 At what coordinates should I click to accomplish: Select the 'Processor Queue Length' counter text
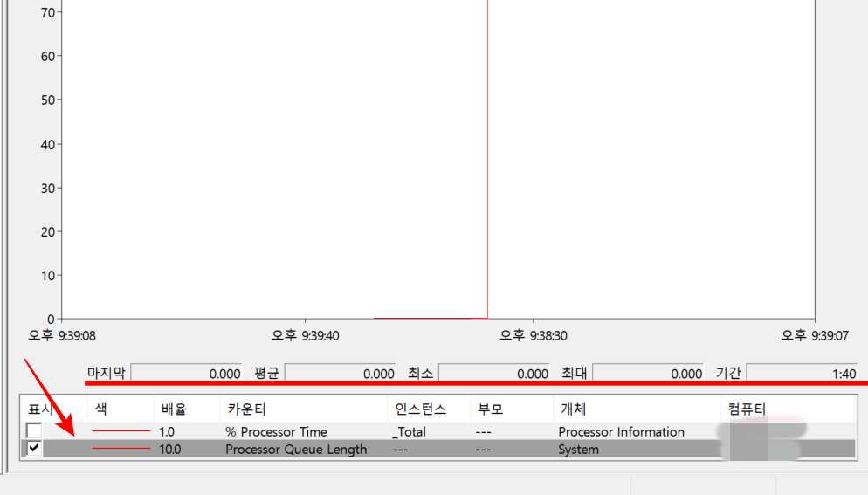pos(296,450)
